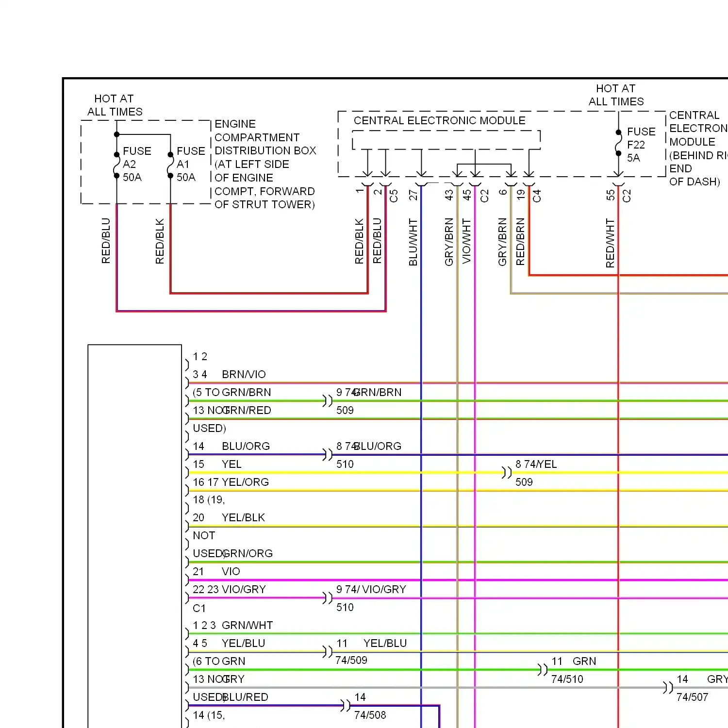Click the VIO/WHT vertical wire label
The image size is (728, 728).
(x=466, y=241)
